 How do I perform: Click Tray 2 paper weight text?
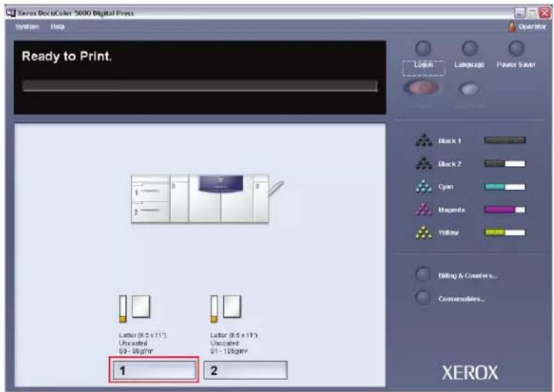point(229,351)
